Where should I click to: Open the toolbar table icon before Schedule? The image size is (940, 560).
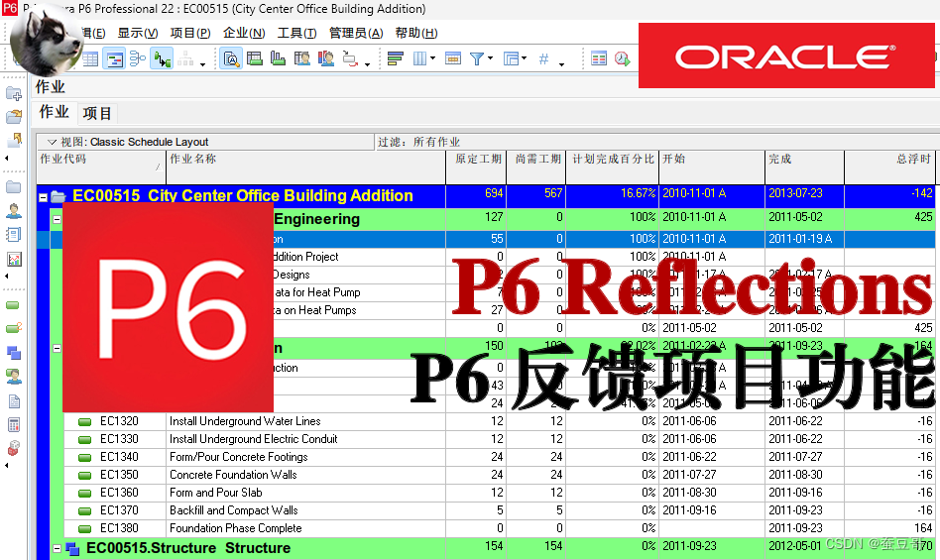pos(598,58)
